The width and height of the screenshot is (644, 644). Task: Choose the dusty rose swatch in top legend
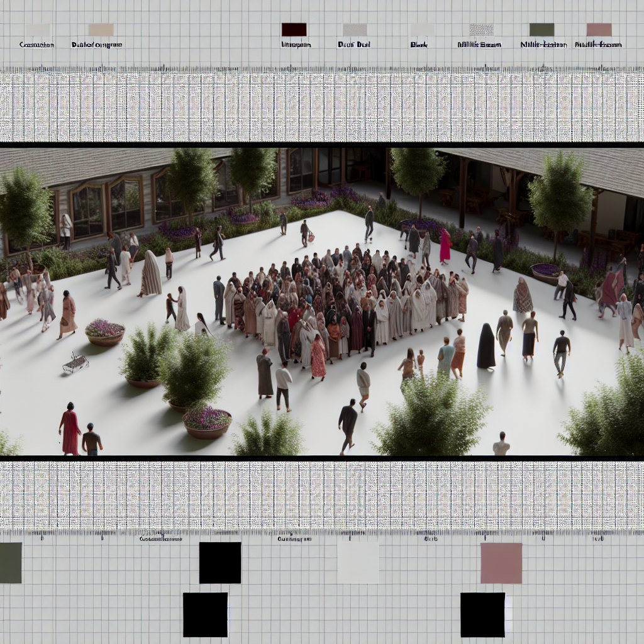[599, 30]
